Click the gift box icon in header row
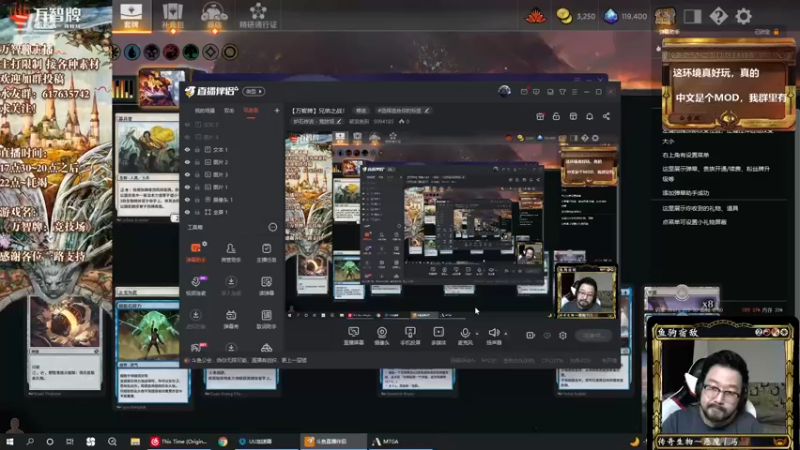 [x=540, y=116]
